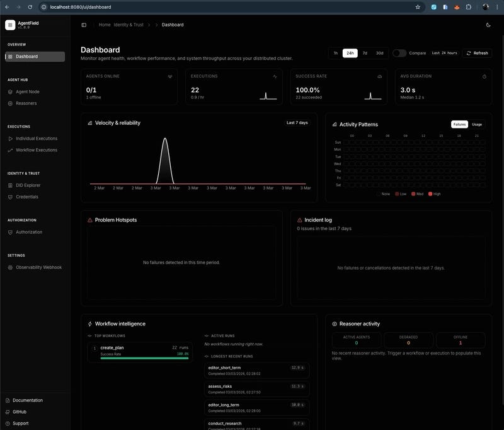This screenshot has width=504, height=430.
Task: Click the create_plan success rate bar
Action: (x=145, y=358)
